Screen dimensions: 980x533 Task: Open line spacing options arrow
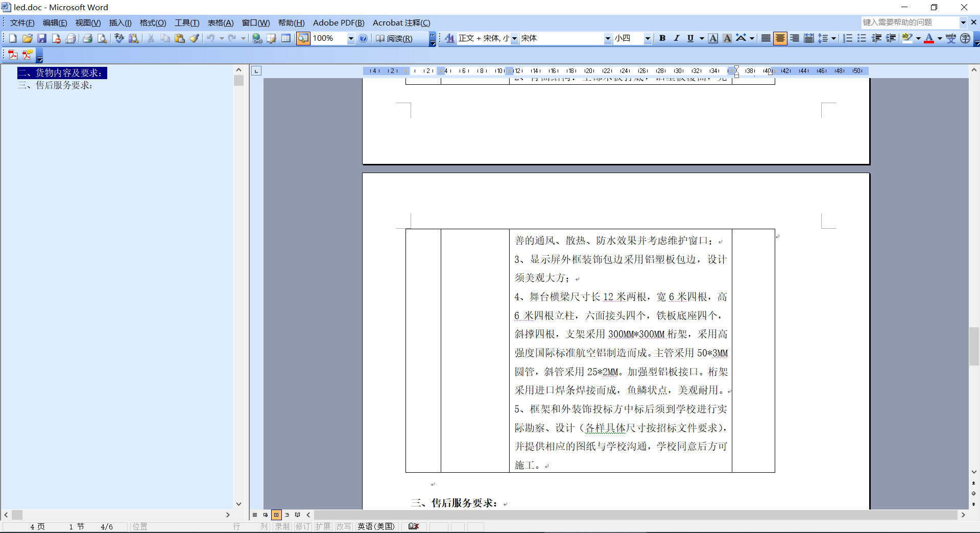pyautogui.click(x=833, y=38)
